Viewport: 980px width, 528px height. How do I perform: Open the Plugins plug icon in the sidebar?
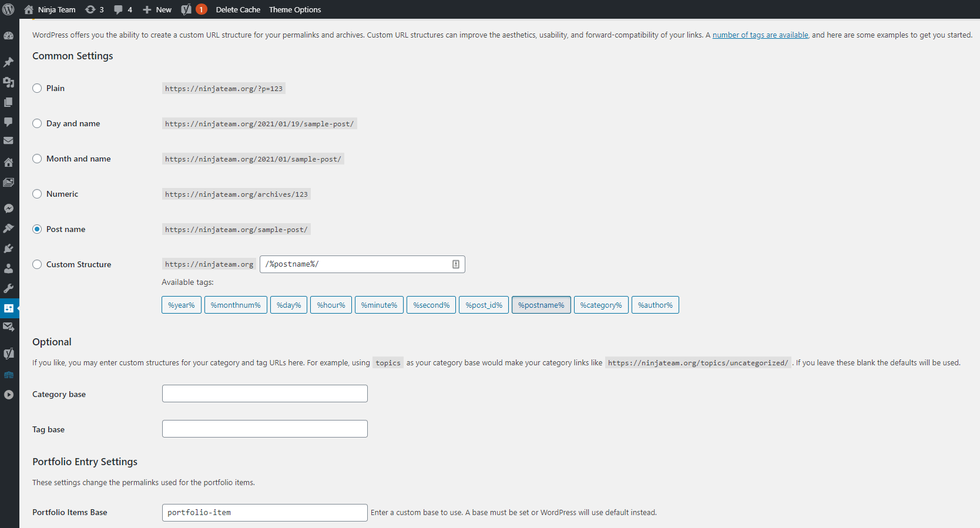click(x=9, y=248)
